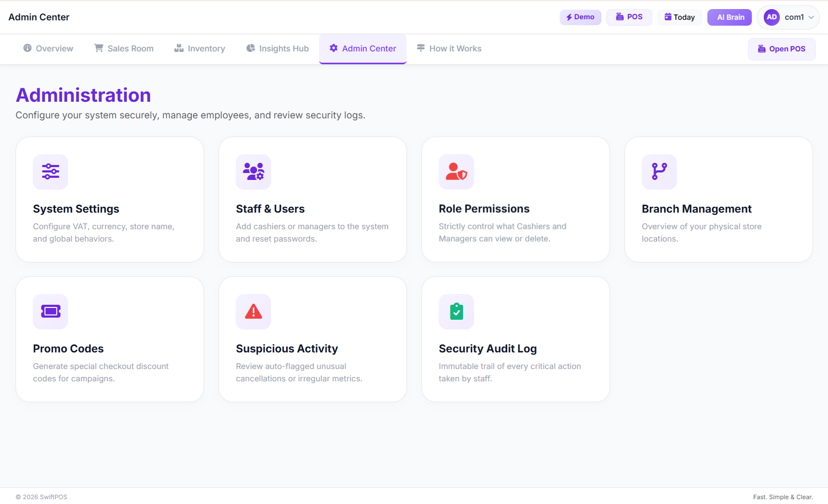Screen dimensions: 828x504
Task: Open the Suspicious Activity card title
Action: [x=287, y=349]
